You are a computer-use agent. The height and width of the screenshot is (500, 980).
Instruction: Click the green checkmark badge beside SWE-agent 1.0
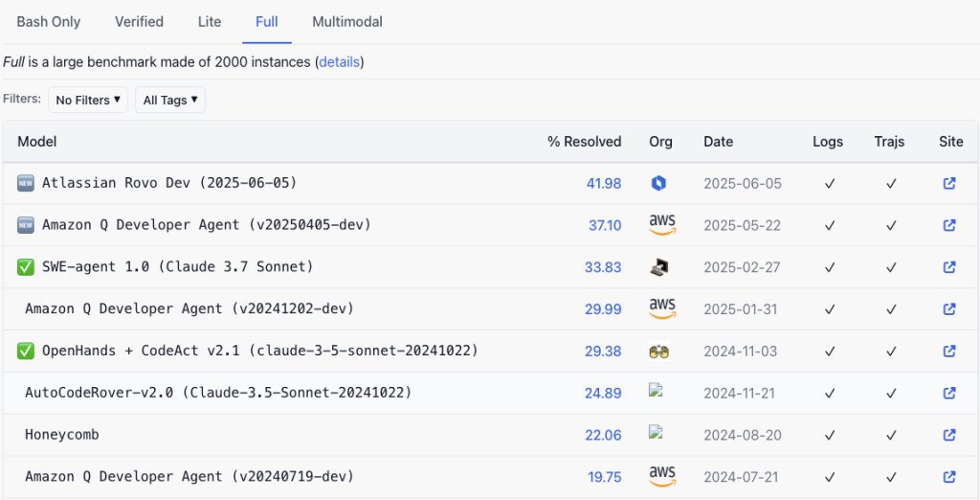pos(26,267)
